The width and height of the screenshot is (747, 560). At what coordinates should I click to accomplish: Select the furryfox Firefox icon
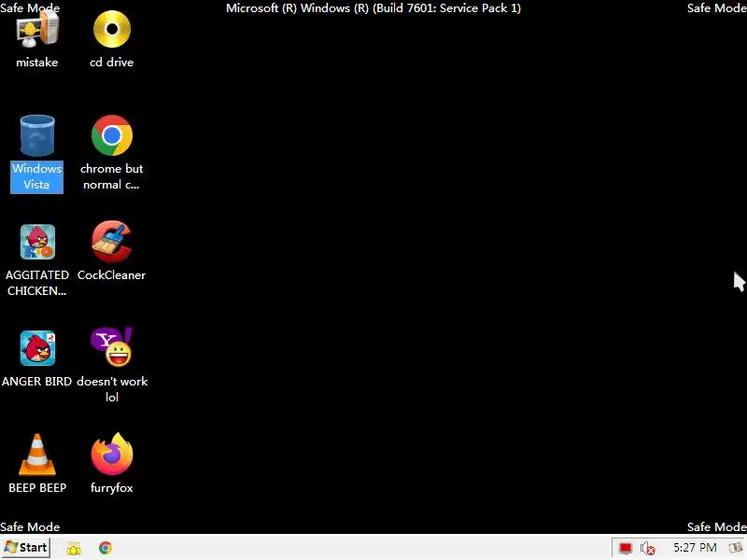(x=112, y=454)
